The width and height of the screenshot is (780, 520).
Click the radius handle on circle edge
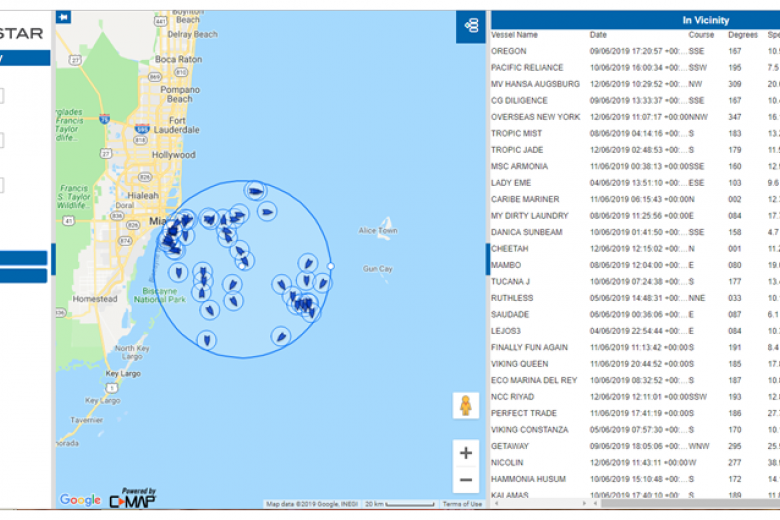click(330, 266)
